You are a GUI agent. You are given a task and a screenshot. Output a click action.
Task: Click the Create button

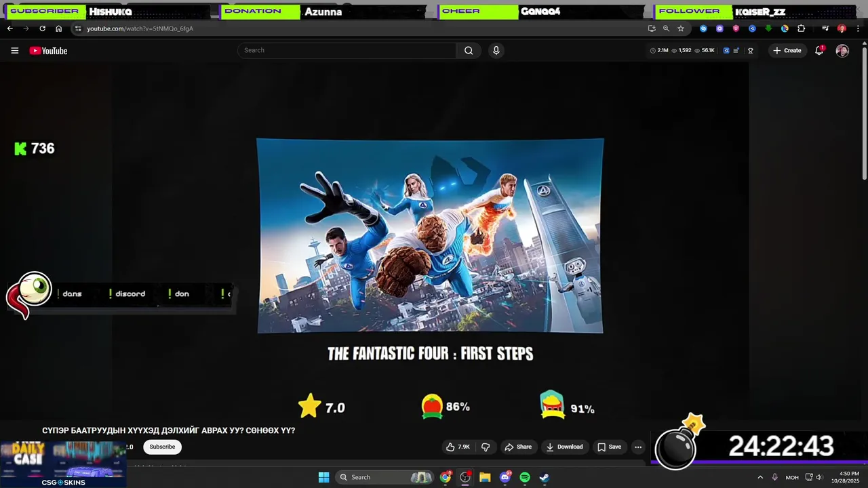[787, 51]
